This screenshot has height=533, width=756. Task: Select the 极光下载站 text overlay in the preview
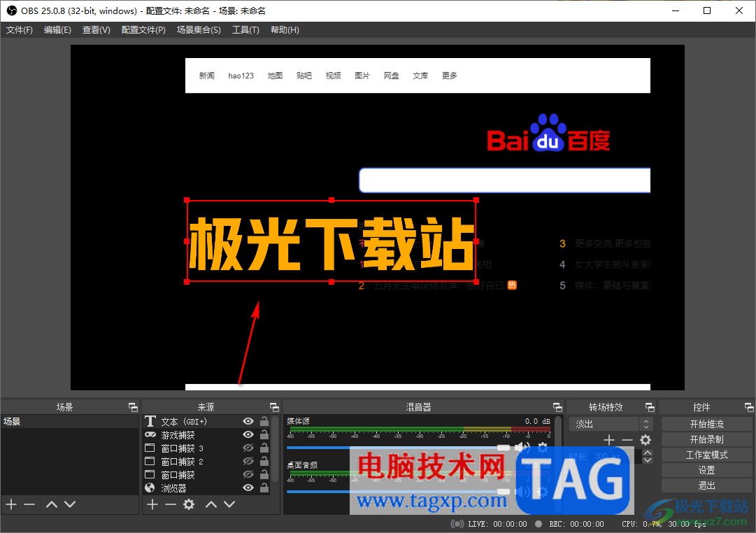tap(331, 241)
